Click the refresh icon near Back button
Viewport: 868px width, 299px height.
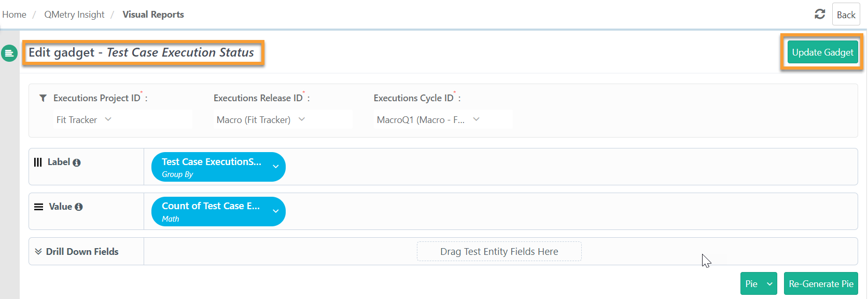pos(820,14)
